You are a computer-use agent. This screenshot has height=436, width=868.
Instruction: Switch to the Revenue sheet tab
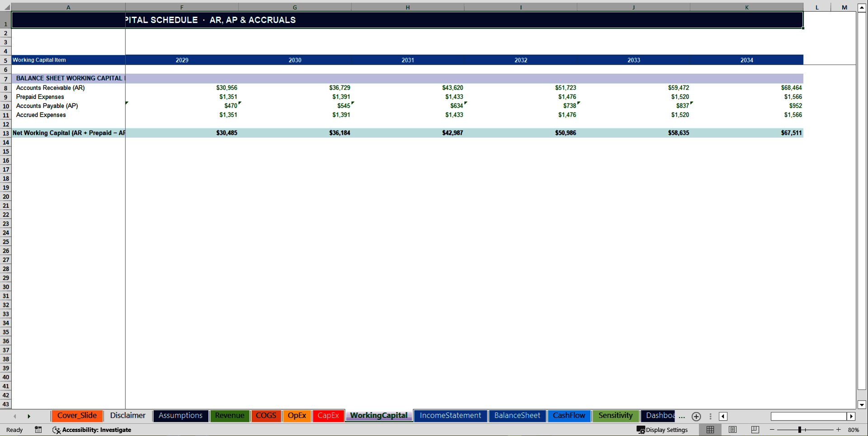[230, 416]
